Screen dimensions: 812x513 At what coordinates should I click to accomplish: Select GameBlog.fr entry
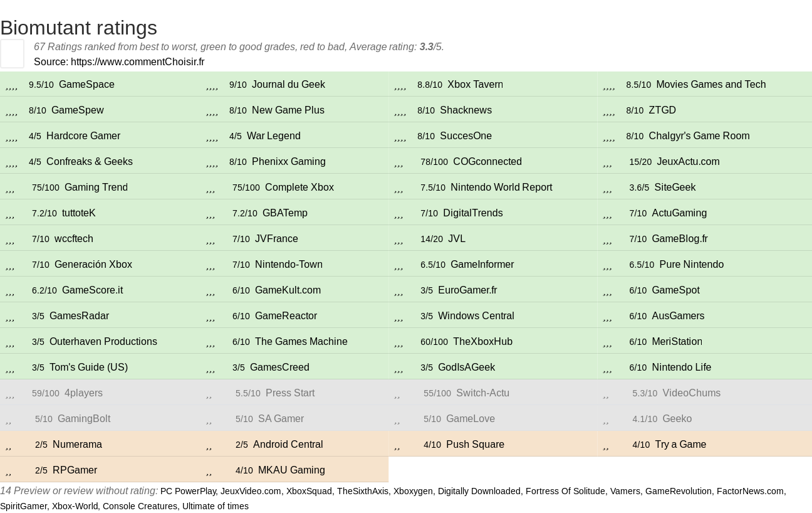(x=680, y=238)
